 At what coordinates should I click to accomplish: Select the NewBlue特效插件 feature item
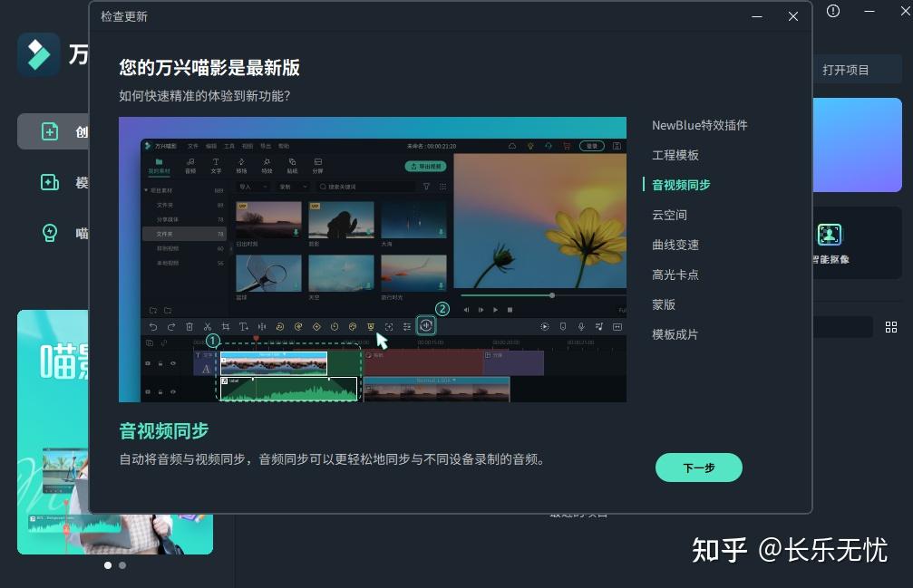point(699,126)
